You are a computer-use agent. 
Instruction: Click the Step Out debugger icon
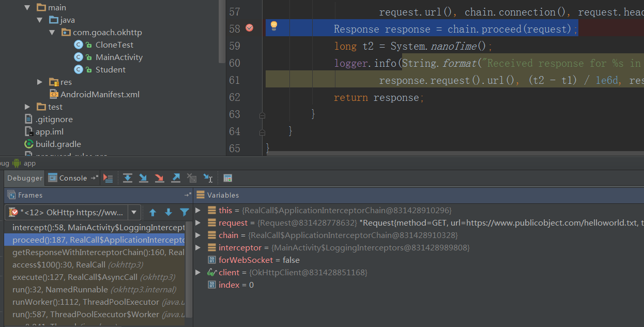(x=176, y=178)
